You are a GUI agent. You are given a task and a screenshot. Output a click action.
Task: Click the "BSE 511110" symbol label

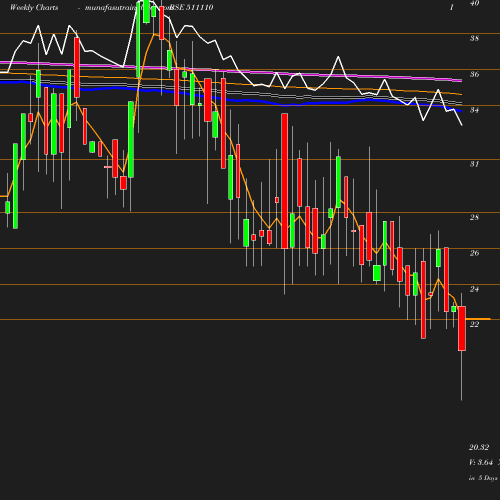tap(191, 8)
